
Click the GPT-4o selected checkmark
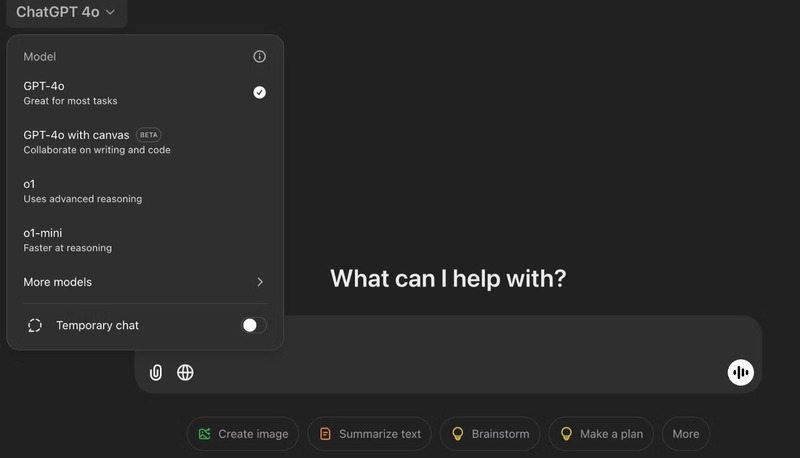[260, 92]
